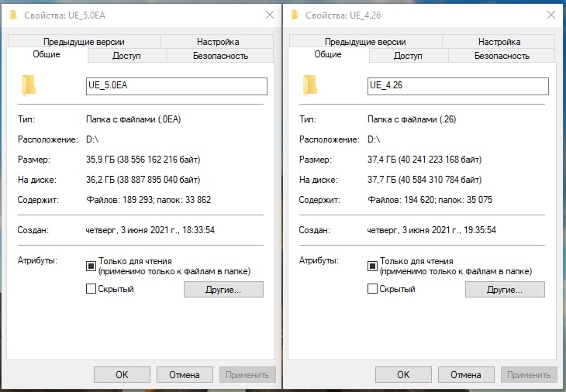This screenshot has height=392, width=566.
Task: Close the UE_4.26 properties window
Action: [550, 15]
